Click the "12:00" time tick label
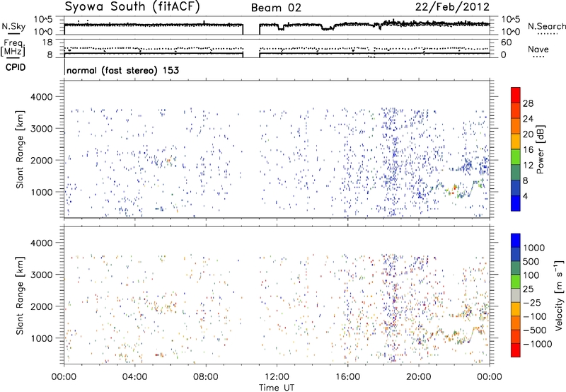This screenshot has width=566, height=392. coord(277,377)
